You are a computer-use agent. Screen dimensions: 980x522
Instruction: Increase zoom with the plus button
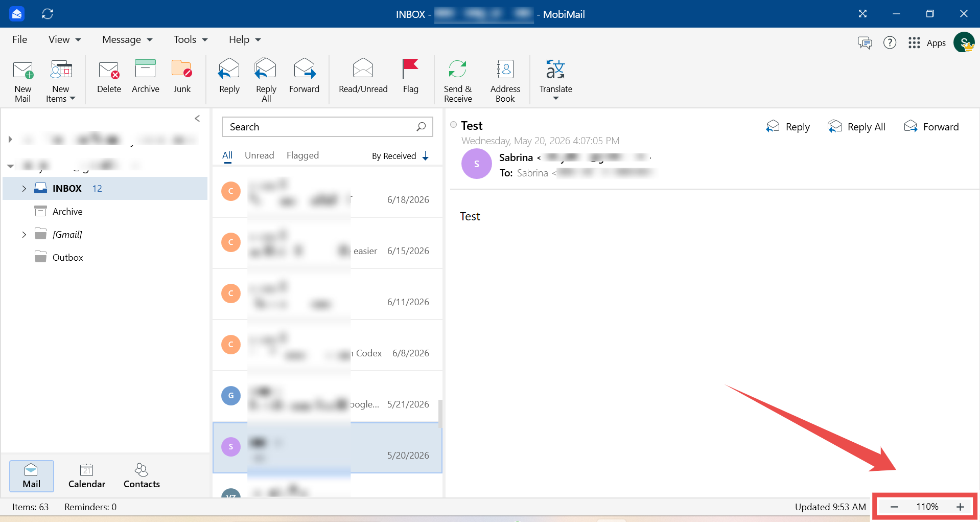pos(960,507)
